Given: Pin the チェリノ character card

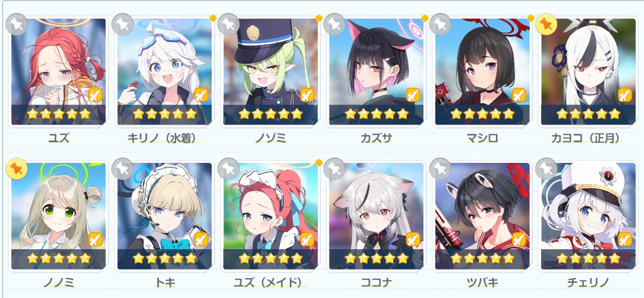Looking at the screenshot, I should tap(546, 168).
